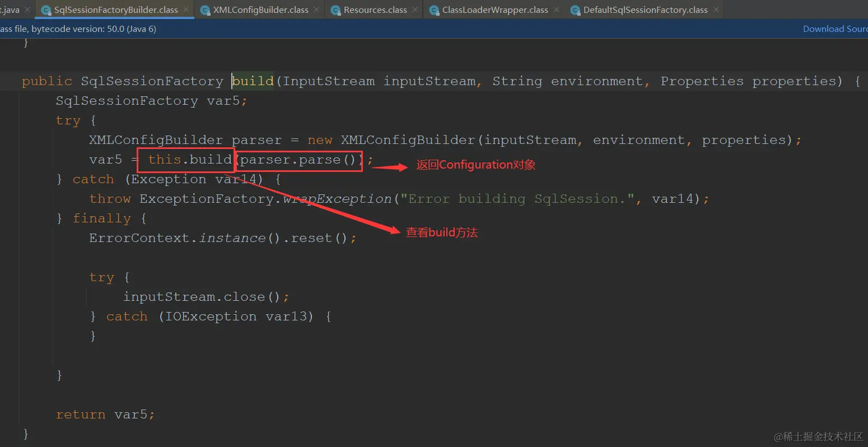The image size is (868, 447).
Task: Close the partially visible .java tab
Action: [27, 10]
